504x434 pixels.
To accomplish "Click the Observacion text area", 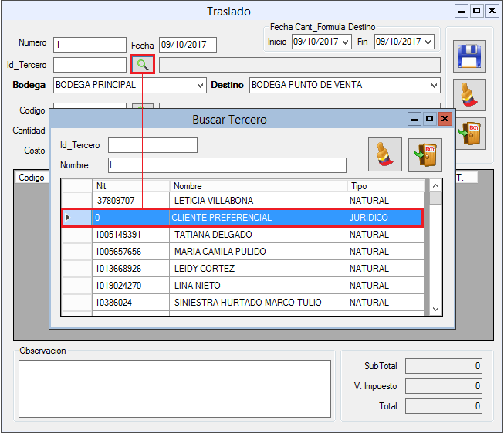I will [175, 388].
